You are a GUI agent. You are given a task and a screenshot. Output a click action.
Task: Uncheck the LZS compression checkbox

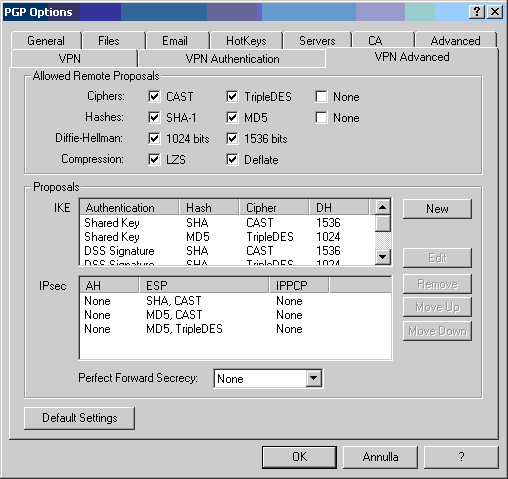click(x=154, y=160)
